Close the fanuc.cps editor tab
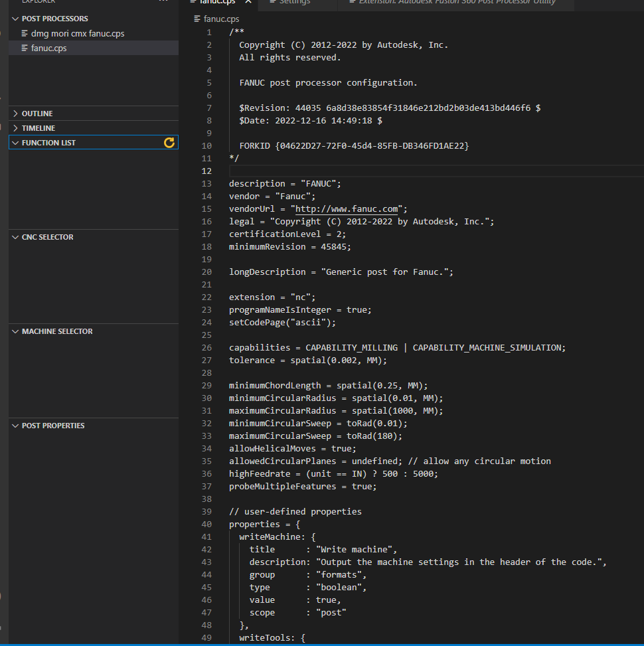Screen dimensions: 644x646 pos(248,2)
